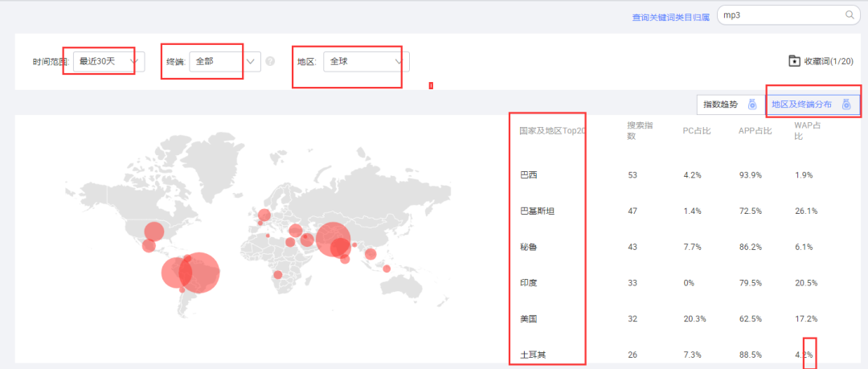
Task: Click search index value 43 for 秘鲁
Action: tap(633, 247)
